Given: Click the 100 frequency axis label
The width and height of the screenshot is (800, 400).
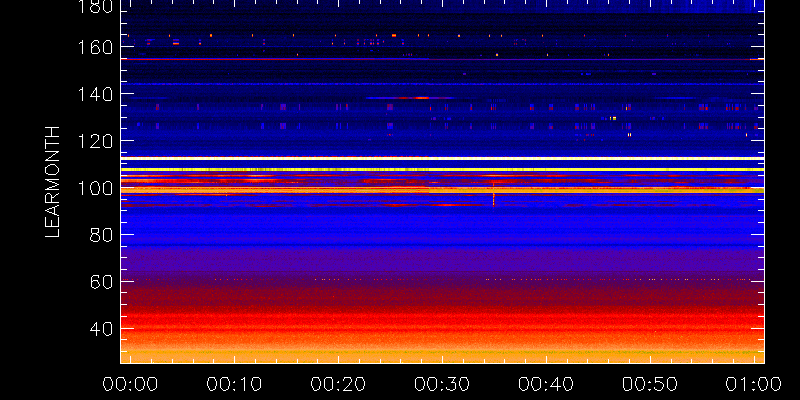Looking at the screenshot, I should pos(95,188).
